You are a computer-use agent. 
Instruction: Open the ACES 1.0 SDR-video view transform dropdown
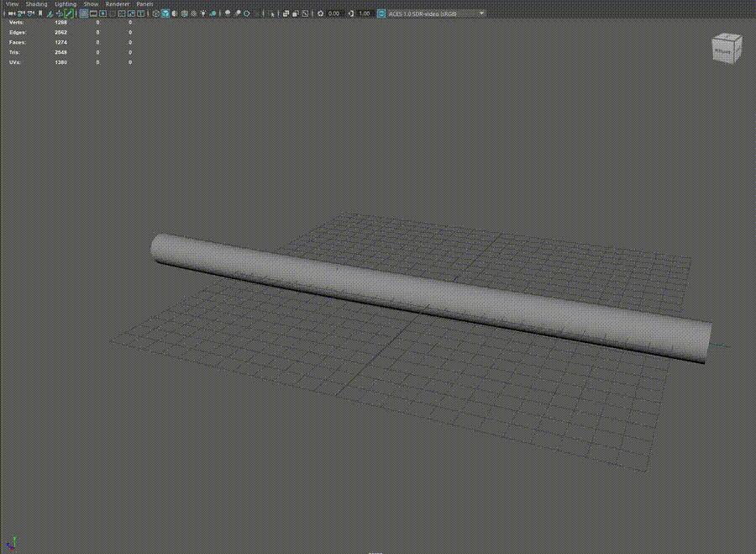coord(437,13)
